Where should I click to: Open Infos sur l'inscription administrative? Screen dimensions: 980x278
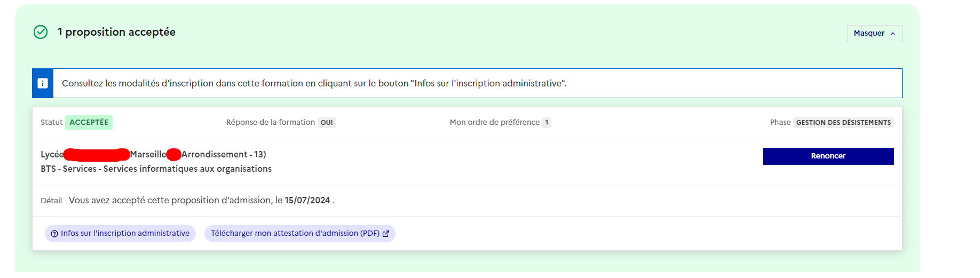pos(120,234)
